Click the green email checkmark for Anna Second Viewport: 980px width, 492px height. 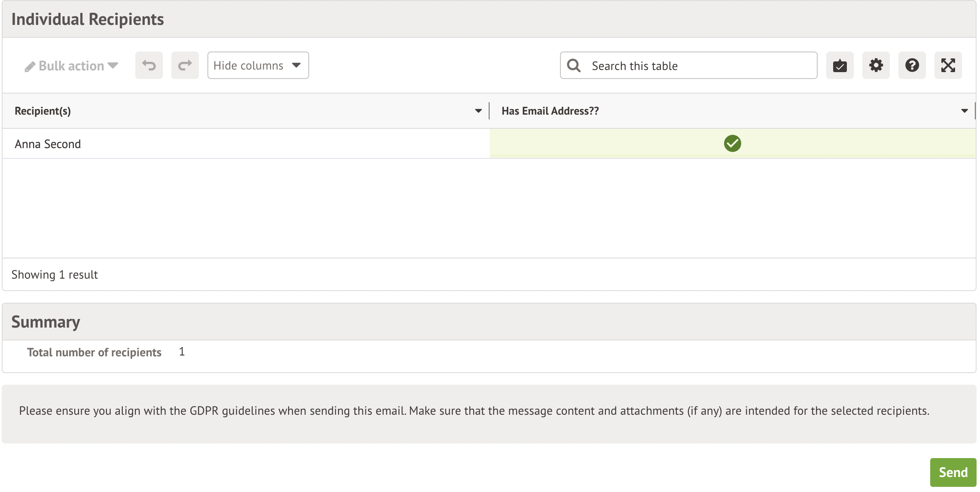tap(732, 143)
